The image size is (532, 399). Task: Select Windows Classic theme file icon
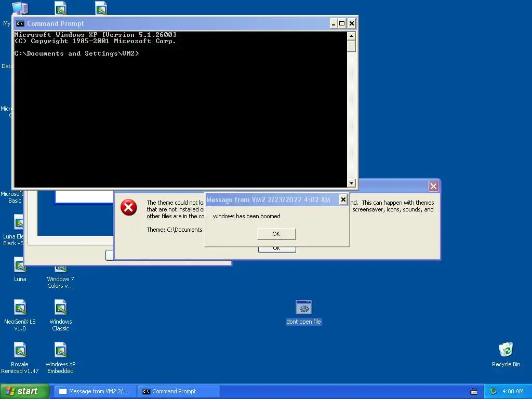[60, 315]
